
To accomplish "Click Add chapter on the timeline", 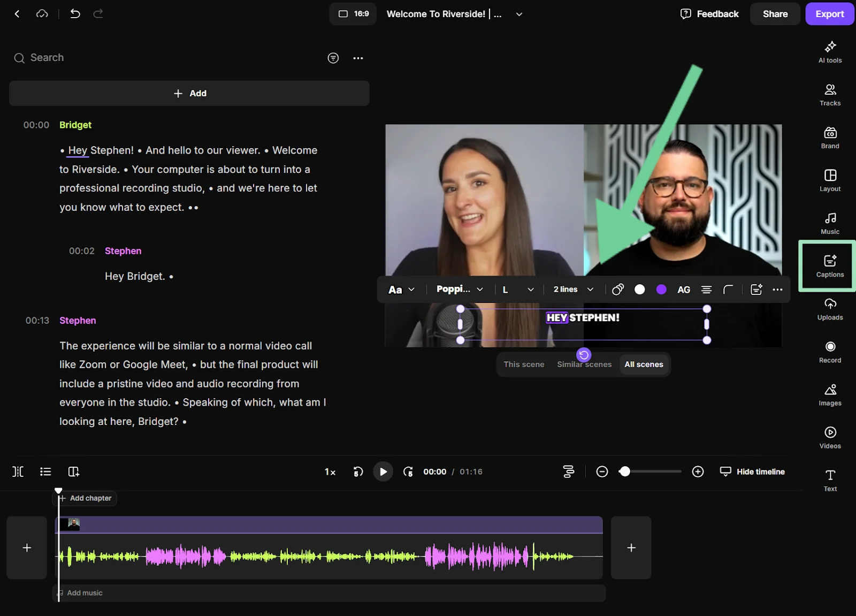I will tap(86, 498).
